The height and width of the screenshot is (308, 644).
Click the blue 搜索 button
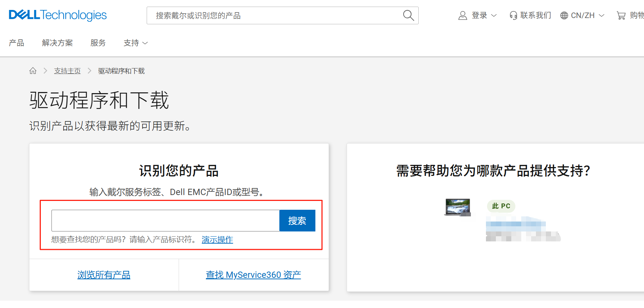pos(297,221)
